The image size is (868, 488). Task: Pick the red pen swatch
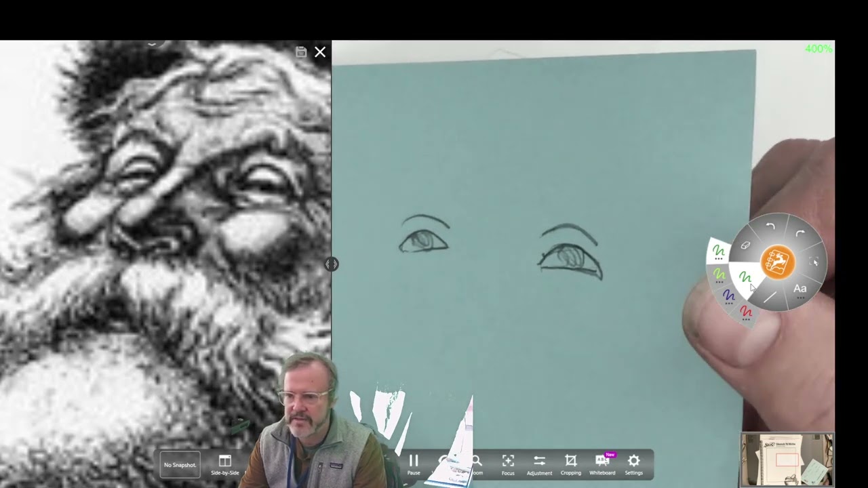747,312
